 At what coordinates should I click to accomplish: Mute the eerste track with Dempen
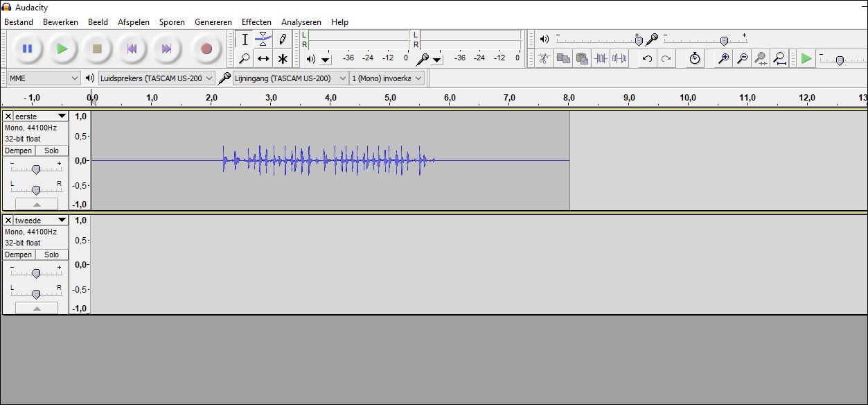pyautogui.click(x=19, y=150)
